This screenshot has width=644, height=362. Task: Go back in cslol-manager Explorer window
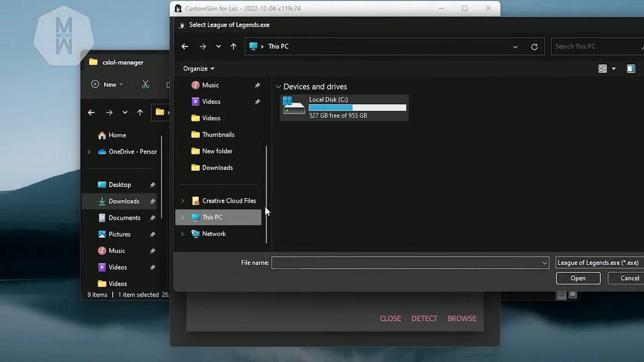pyautogui.click(x=91, y=113)
